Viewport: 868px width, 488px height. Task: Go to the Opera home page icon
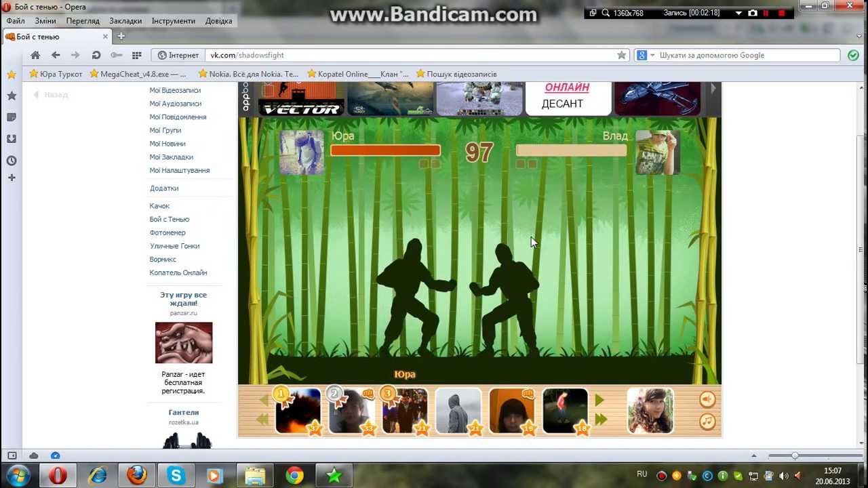(x=35, y=56)
